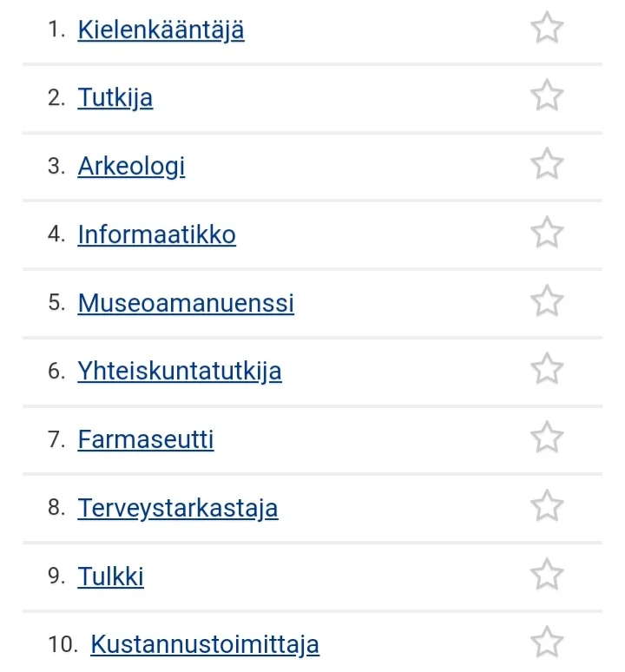Toggle the star for Farmaseutti
This screenshot has width=625, height=672.
click(x=547, y=438)
